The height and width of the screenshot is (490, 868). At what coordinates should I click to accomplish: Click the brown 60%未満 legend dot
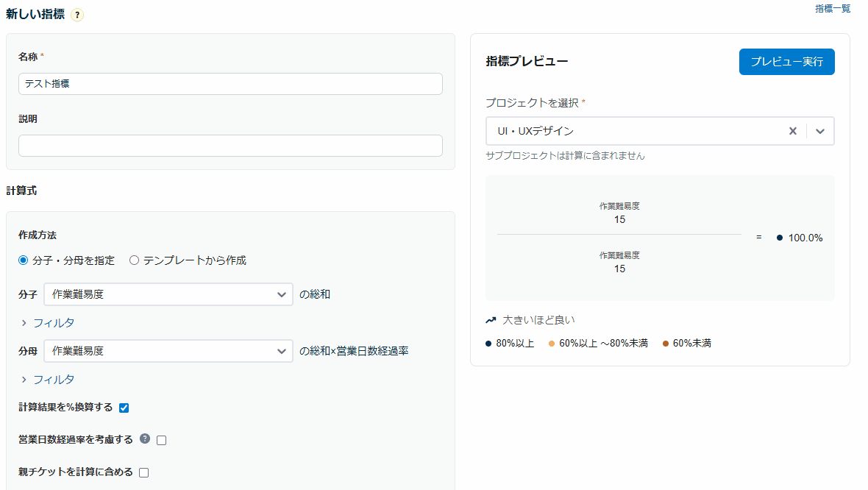pos(666,344)
